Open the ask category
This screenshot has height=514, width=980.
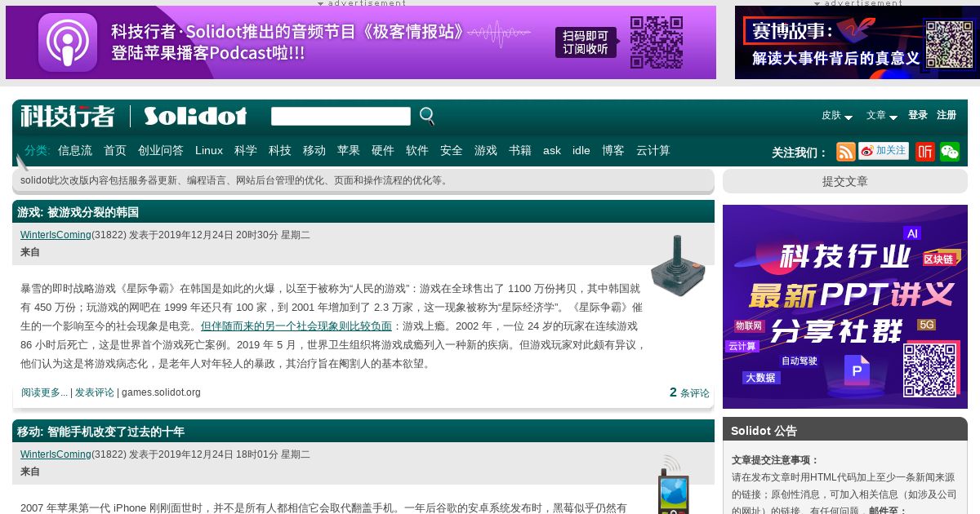[552, 150]
